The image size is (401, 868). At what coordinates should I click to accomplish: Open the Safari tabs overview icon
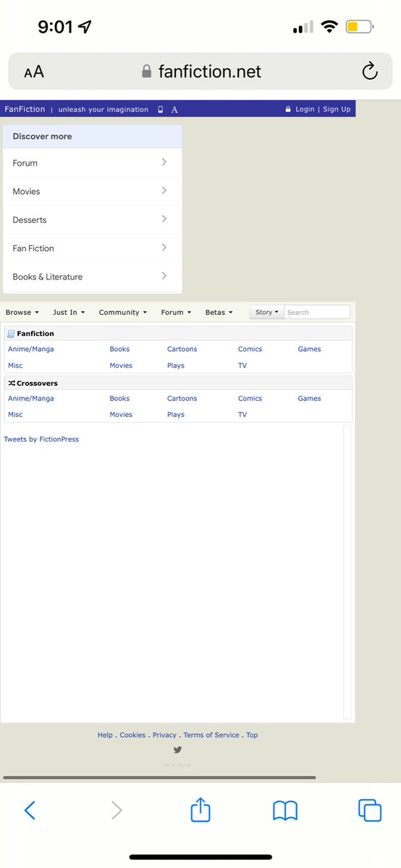[370, 810]
